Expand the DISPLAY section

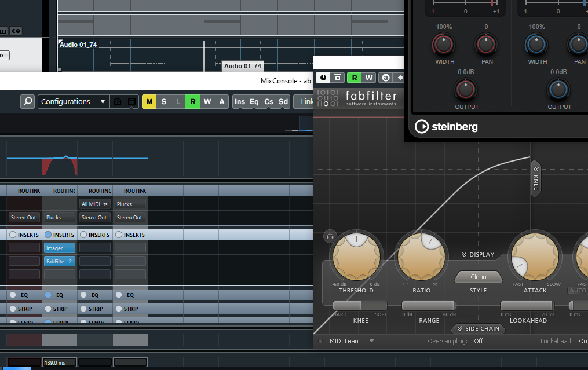click(478, 255)
